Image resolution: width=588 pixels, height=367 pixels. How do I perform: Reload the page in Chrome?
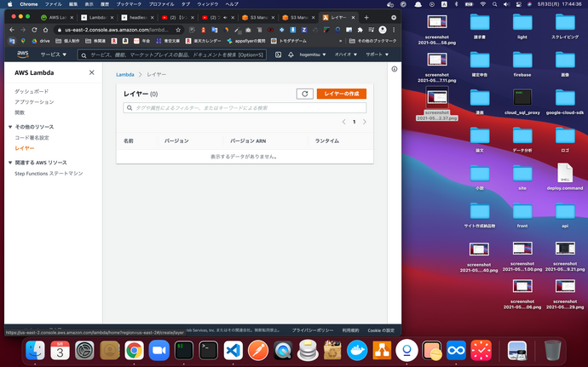34,30
